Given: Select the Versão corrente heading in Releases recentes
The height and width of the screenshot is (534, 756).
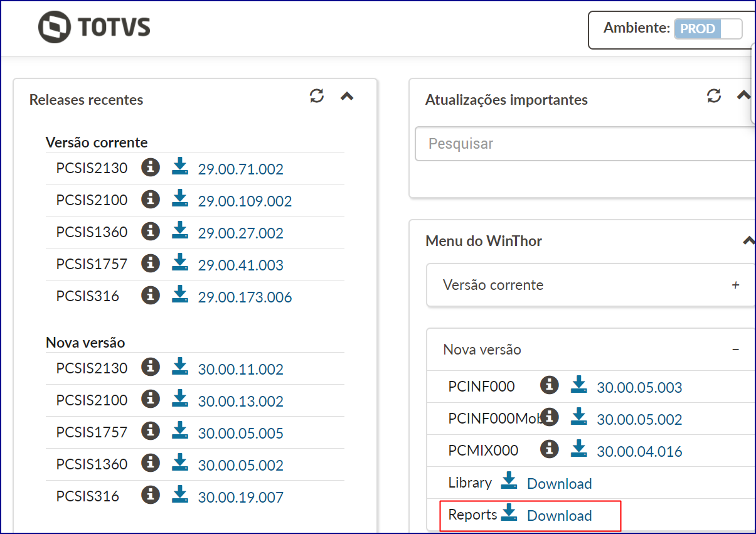Looking at the screenshot, I should [97, 142].
